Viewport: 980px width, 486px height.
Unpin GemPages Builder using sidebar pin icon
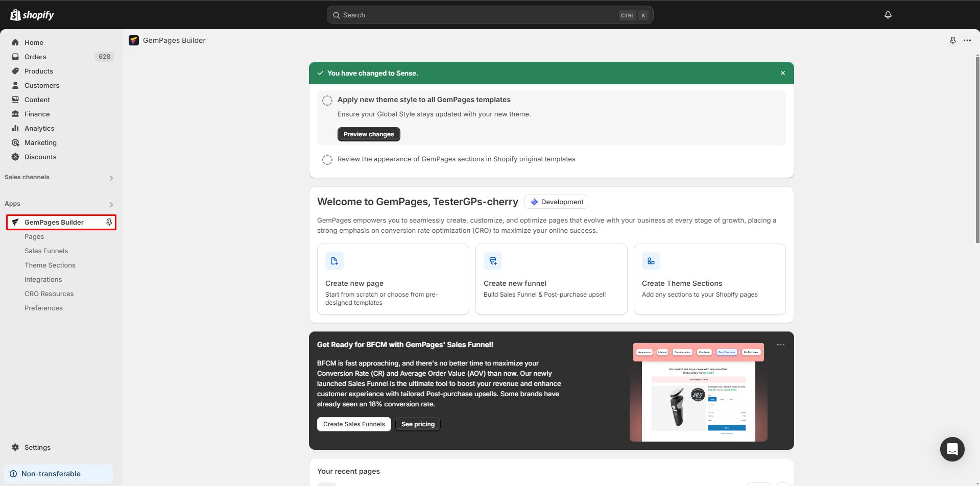click(109, 222)
